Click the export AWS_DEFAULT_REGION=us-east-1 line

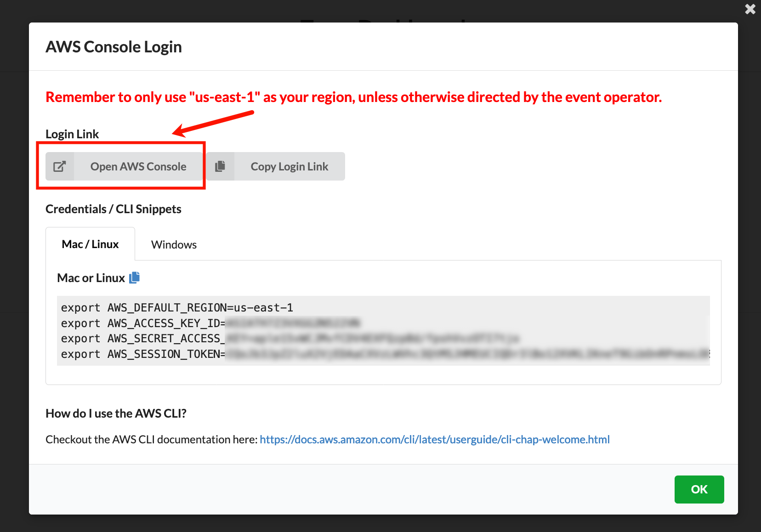pos(177,307)
